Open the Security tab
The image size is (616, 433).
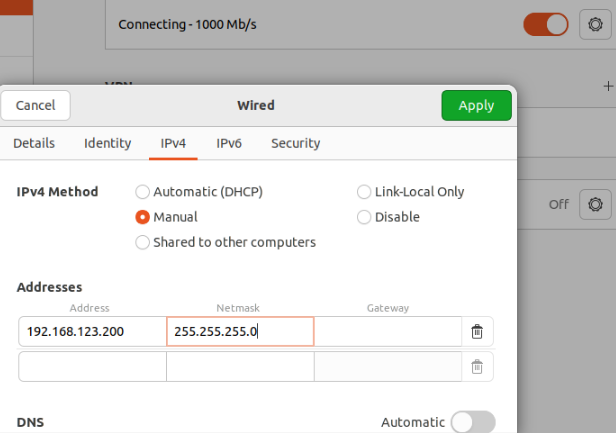[x=295, y=143]
